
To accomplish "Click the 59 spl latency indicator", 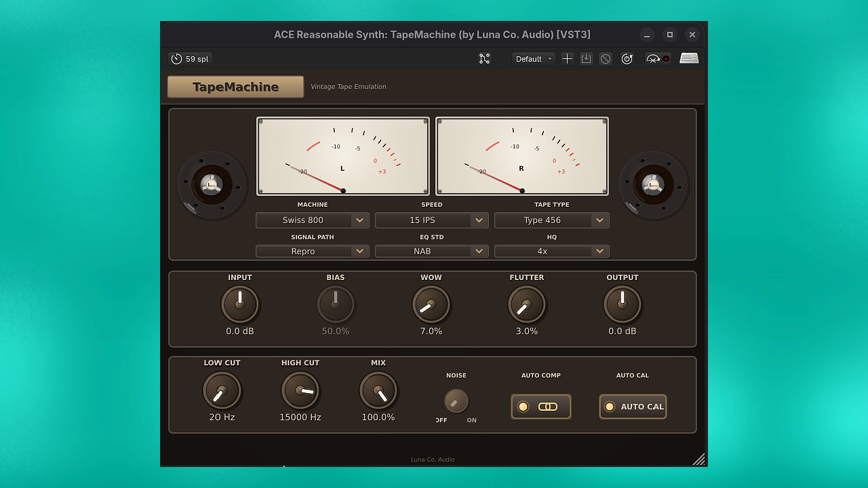I will pyautogui.click(x=190, y=58).
